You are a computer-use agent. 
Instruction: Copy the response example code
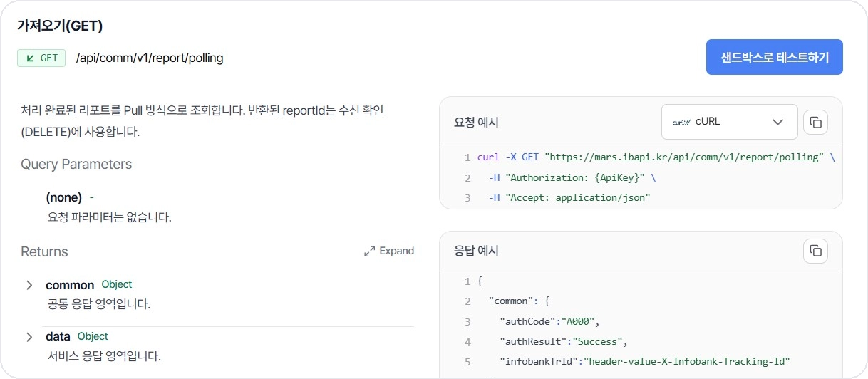click(x=816, y=251)
